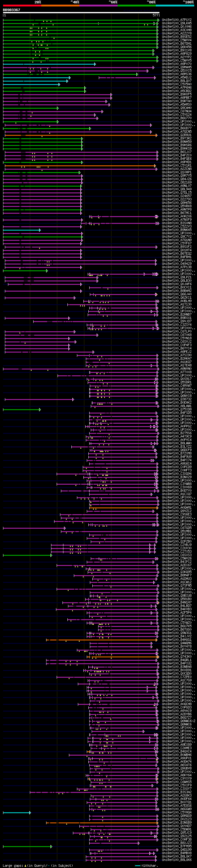Select the UniRef100_A7E8S6 label
The image size is (197, 868).
point(177,805)
